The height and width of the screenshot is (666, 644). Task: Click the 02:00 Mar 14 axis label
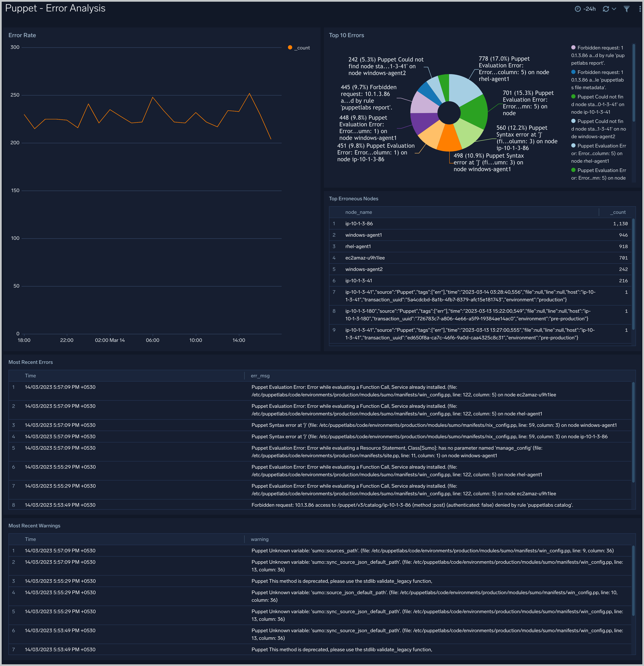coord(110,340)
